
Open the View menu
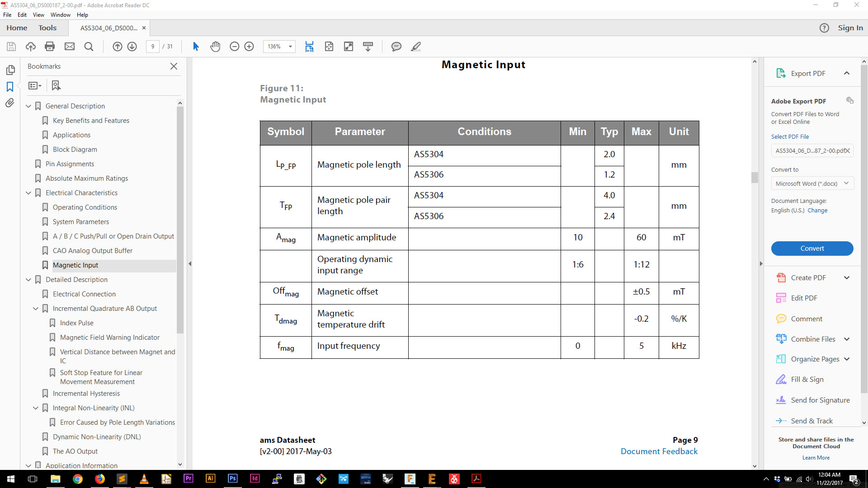click(x=38, y=15)
